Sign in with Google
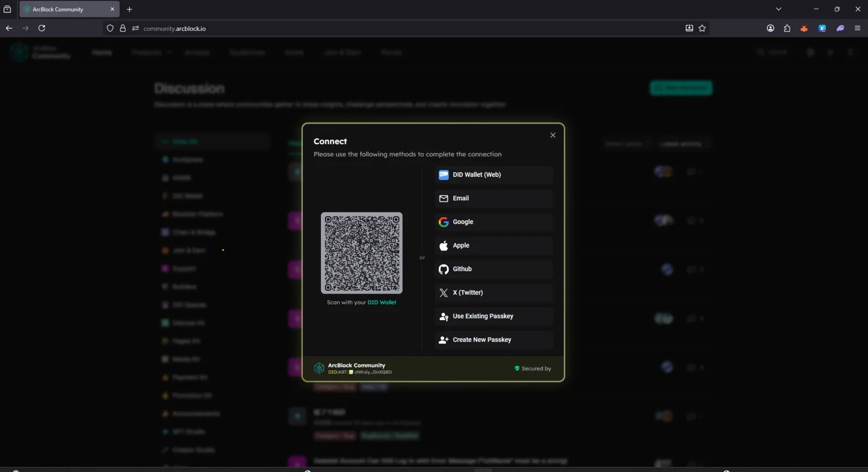Viewport: 868px width, 472px height. (494, 222)
